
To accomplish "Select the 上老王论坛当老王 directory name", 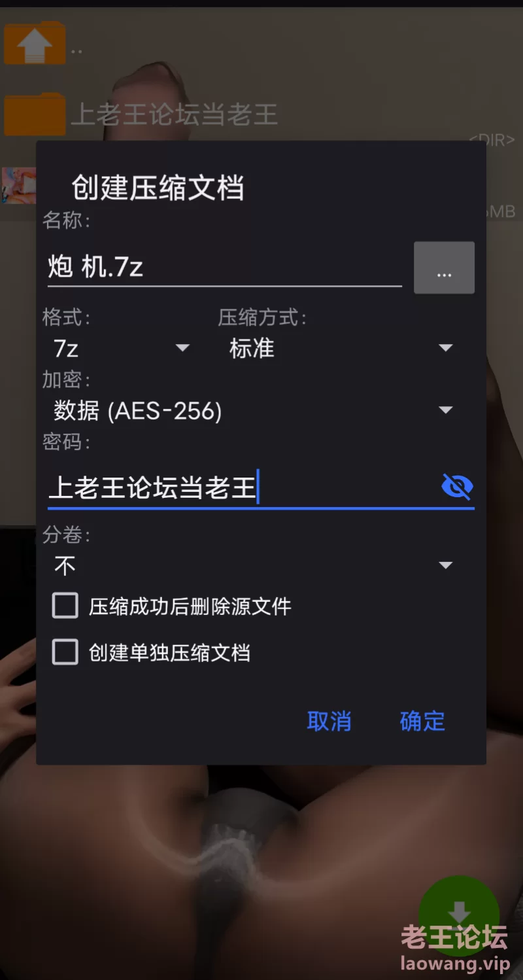I will click(174, 114).
